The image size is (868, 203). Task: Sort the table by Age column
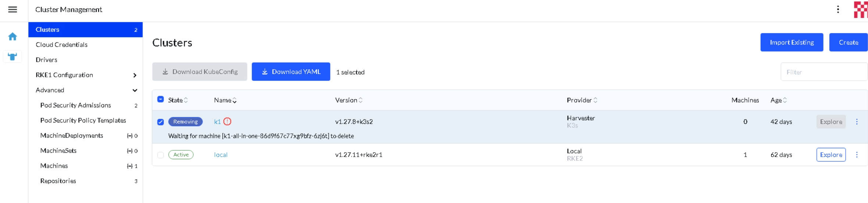(778, 100)
